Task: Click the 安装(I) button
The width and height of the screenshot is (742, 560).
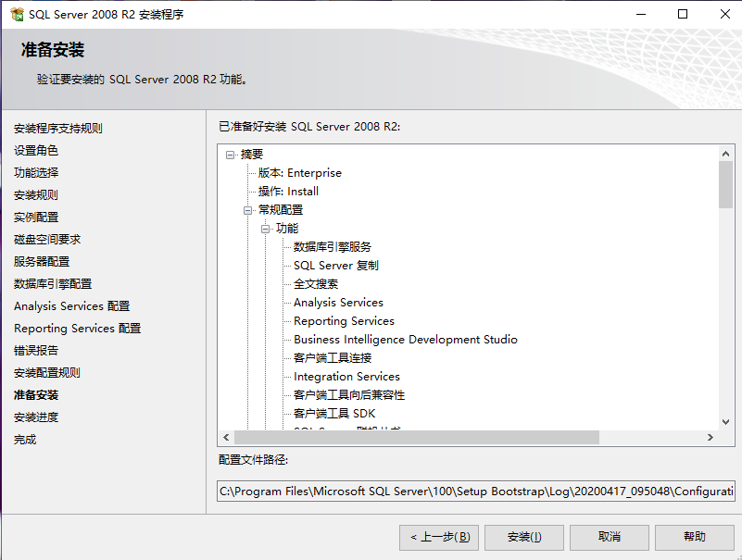Action: [523, 537]
